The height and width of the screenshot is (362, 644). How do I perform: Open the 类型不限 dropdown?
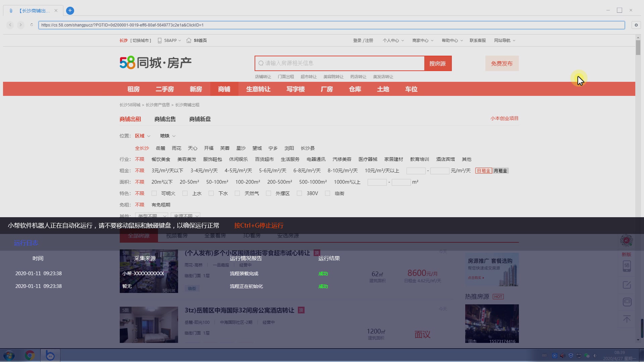point(151,215)
